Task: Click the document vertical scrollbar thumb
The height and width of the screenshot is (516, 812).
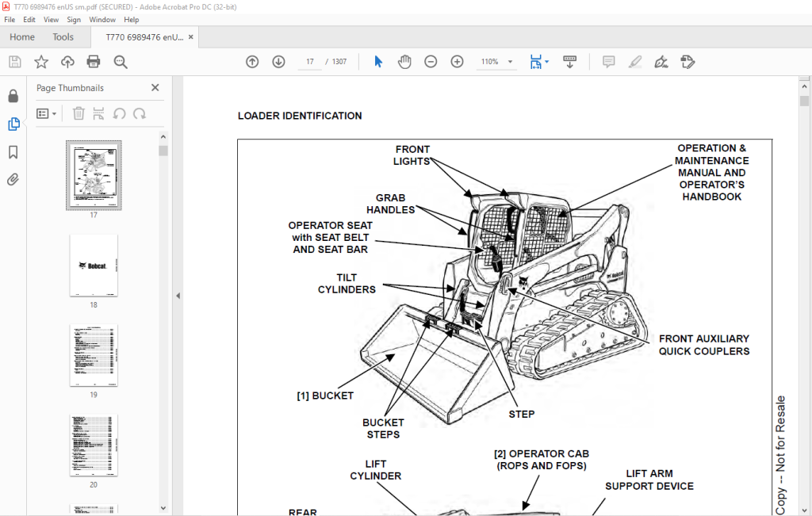Action: pos(804,101)
